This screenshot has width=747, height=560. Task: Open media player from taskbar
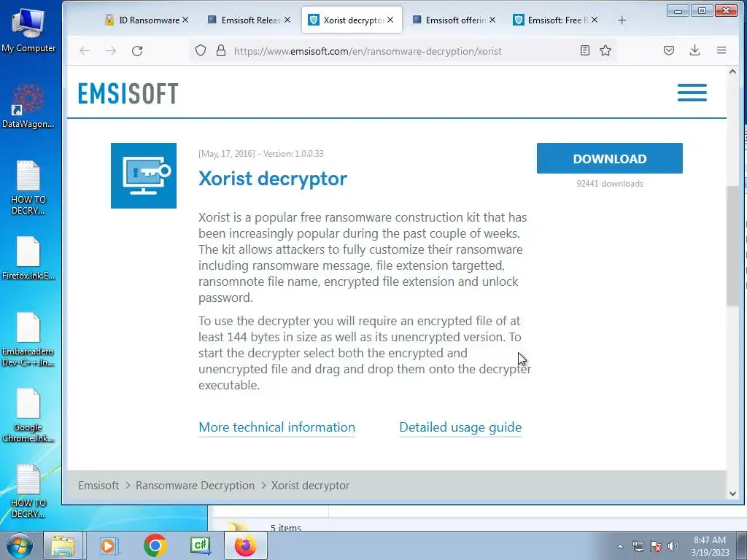[108, 545]
